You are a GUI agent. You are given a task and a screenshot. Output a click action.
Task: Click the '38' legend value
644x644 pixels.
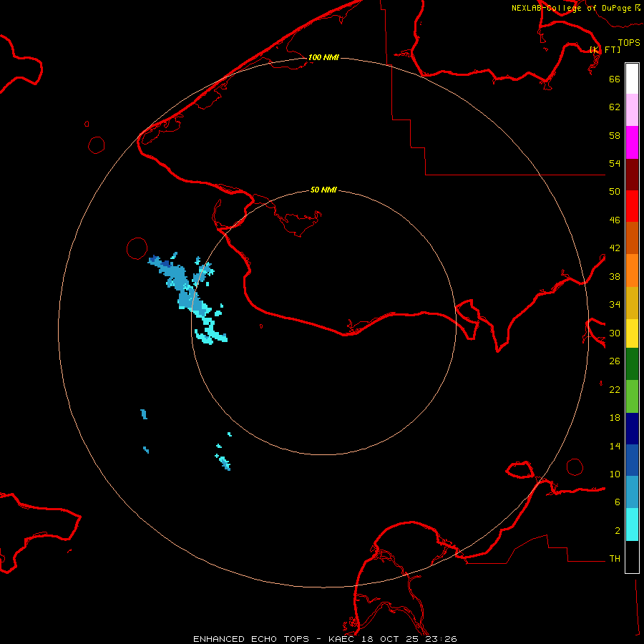pos(615,277)
